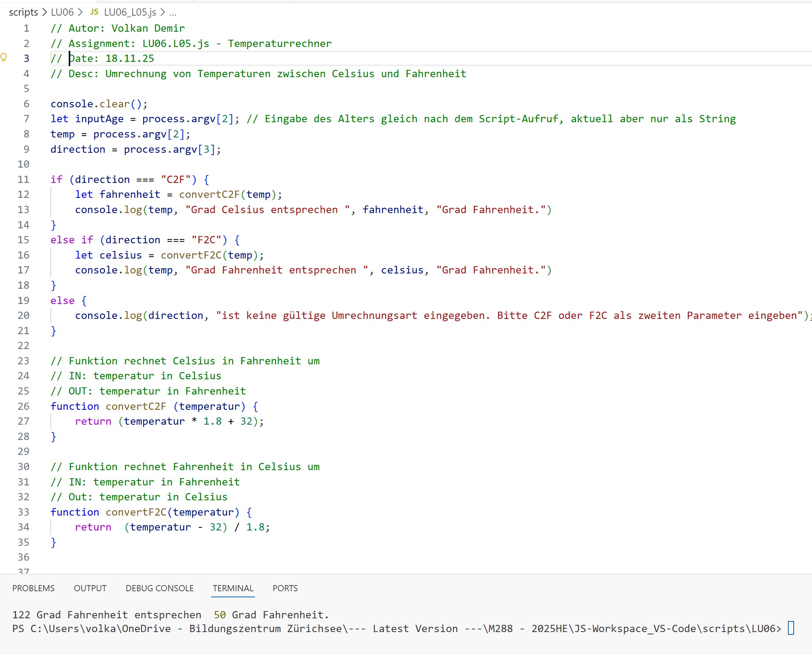Switch to the PORTS tab
This screenshot has width=812, height=655.
click(x=285, y=588)
